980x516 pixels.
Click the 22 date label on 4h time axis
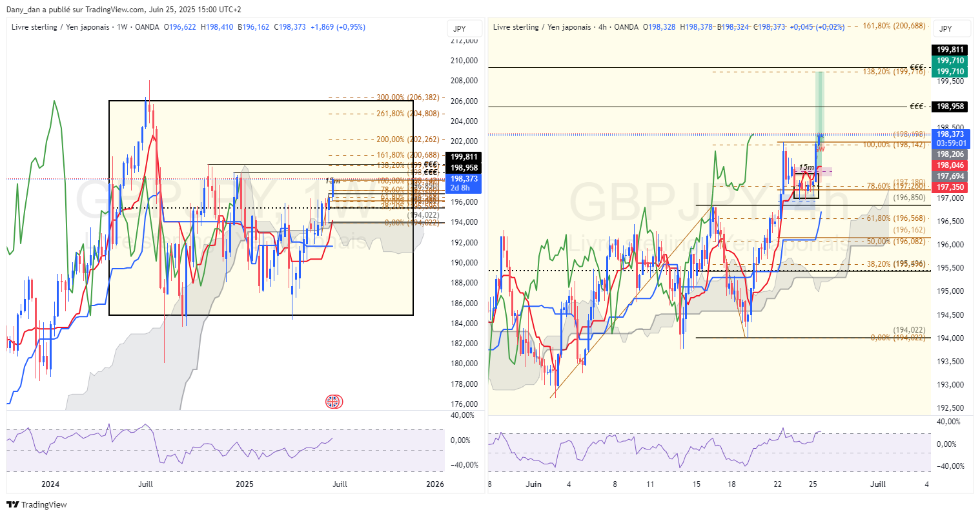point(778,484)
